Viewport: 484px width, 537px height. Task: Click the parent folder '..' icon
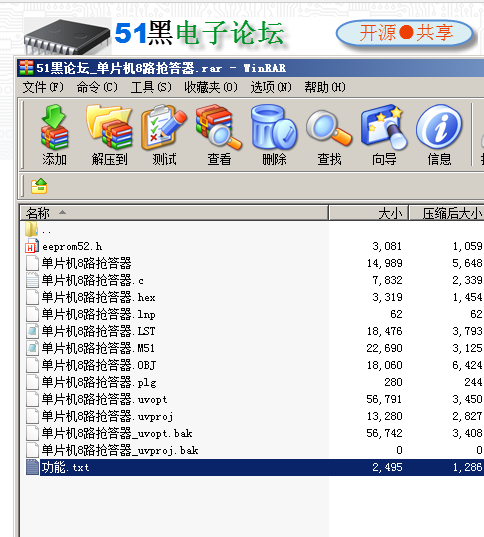click(31, 229)
